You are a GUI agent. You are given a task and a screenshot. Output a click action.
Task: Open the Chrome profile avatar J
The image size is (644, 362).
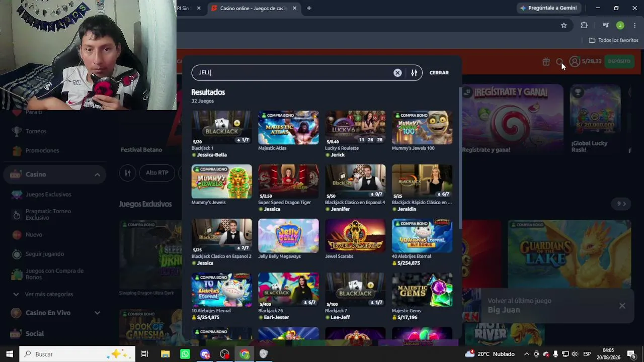[x=620, y=25]
